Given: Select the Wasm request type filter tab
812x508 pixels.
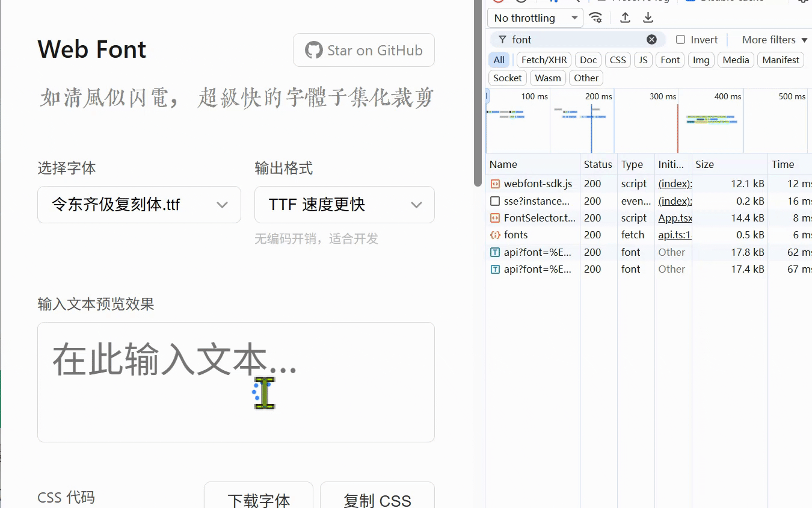Looking at the screenshot, I should 547,78.
